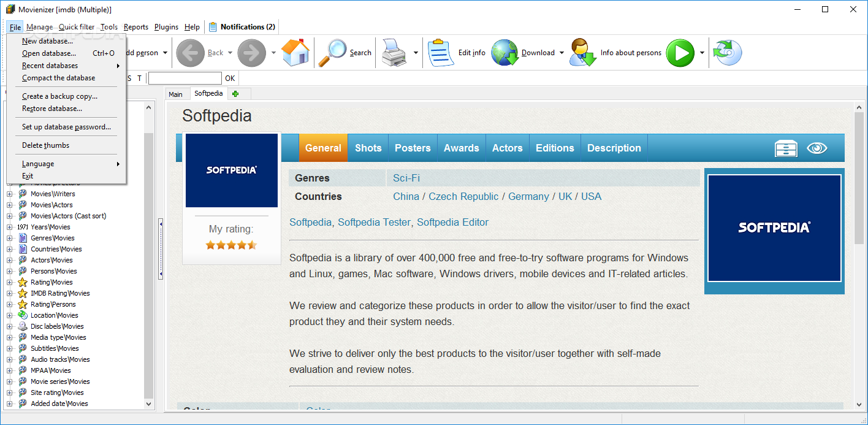
Task: Click the Back arrow icon
Action: (191, 53)
